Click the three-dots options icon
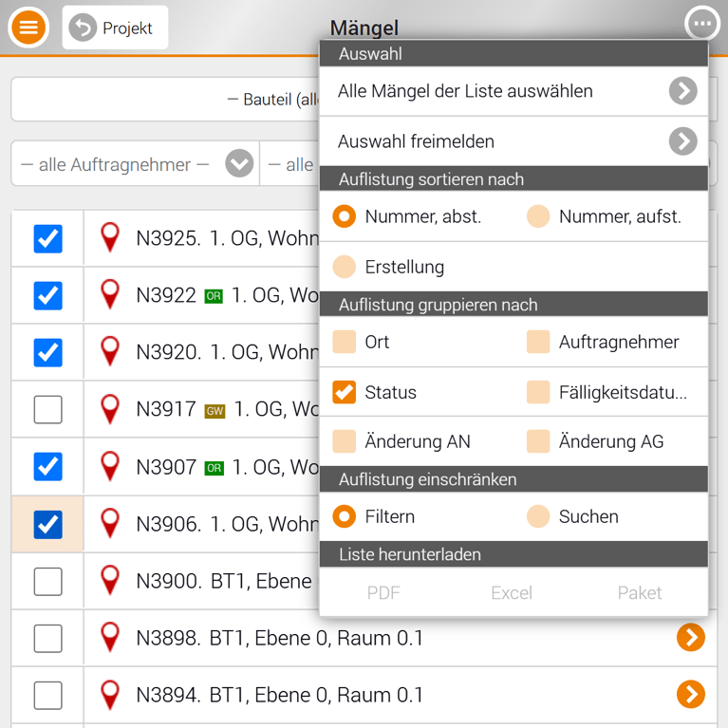The height and width of the screenshot is (728, 728). pos(701,25)
